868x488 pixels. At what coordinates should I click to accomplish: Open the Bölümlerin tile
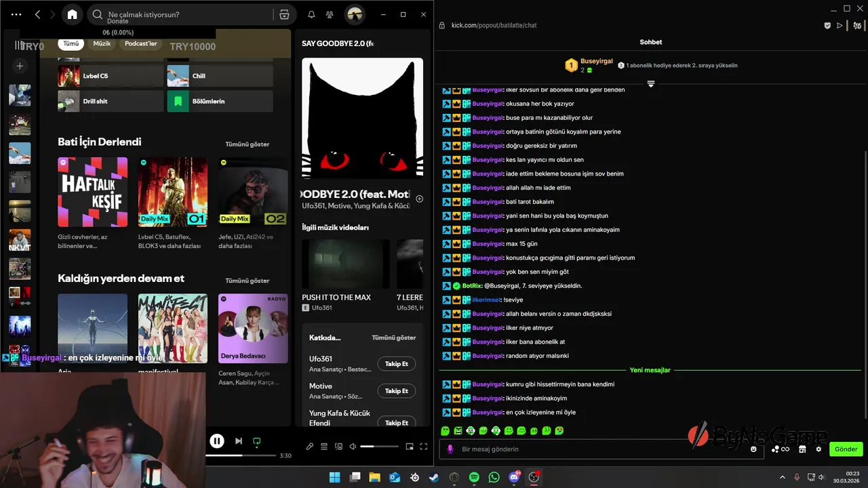click(220, 101)
